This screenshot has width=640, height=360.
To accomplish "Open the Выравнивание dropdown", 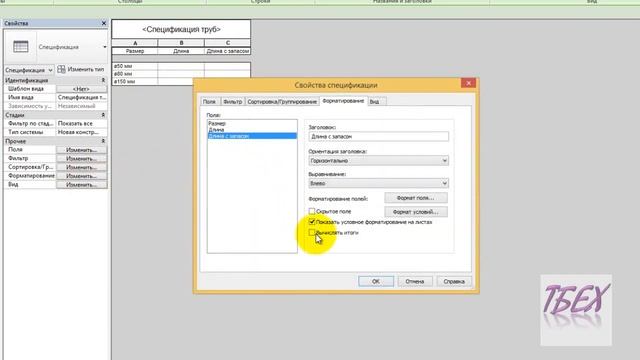I will (x=378, y=183).
